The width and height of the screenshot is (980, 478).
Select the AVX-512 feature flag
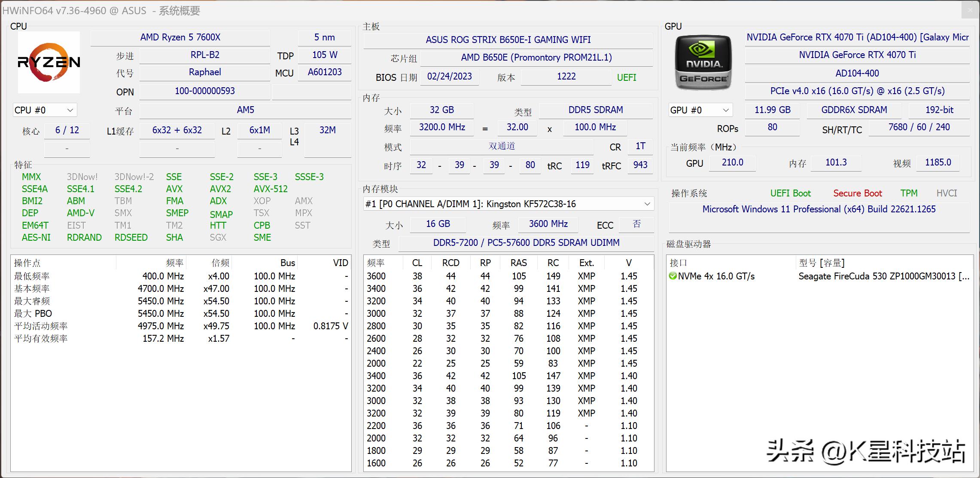(x=270, y=189)
